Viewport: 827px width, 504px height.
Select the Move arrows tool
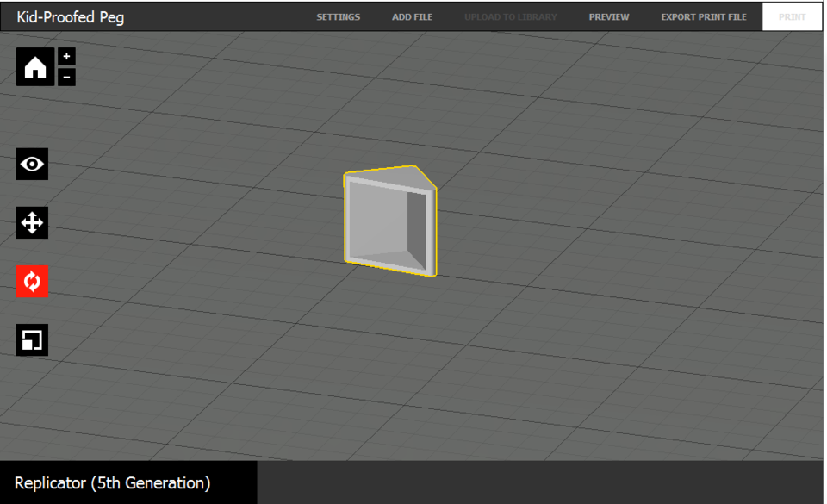pyautogui.click(x=32, y=222)
